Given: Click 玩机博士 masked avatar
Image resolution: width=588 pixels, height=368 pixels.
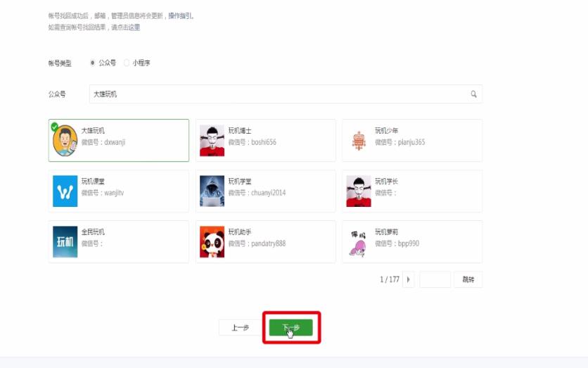Looking at the screenshot, I should [x=212, y=141].
